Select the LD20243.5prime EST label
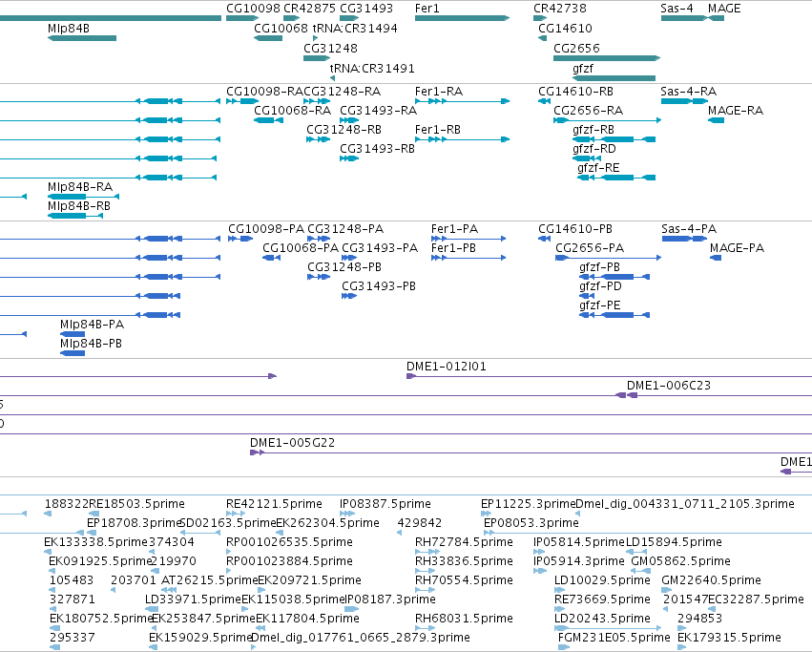812x652 pixels. pyautogui.click(x=602, y=619)
